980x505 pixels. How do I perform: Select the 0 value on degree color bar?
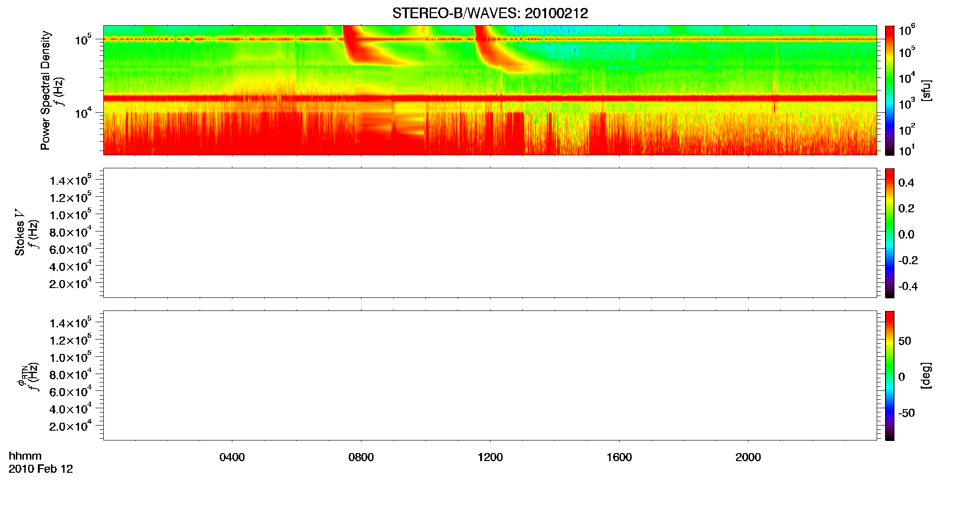coord(901,377)
